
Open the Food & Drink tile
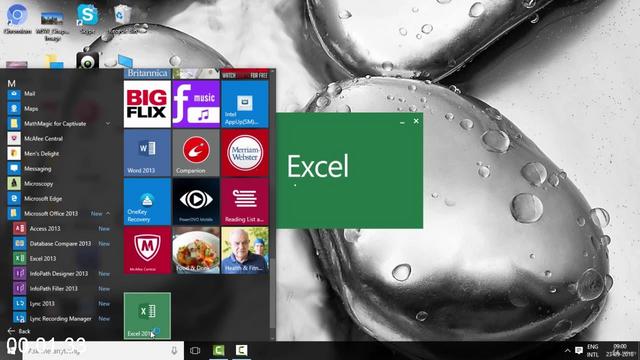(x=196, y=250)
